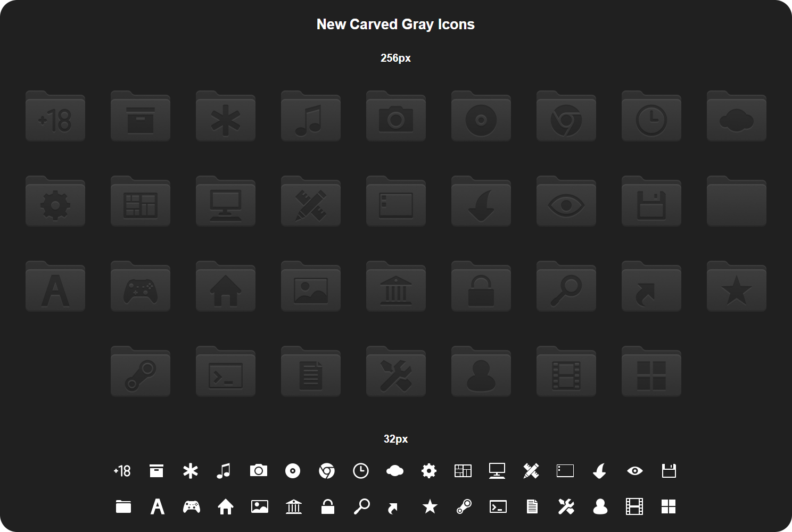Click the large wrench and screwdriver folder

(x=396, y=371)
